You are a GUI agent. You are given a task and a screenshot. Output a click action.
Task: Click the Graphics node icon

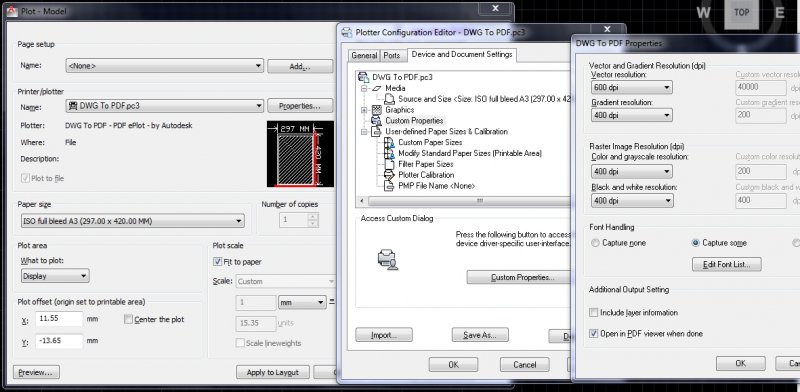[377, 110]
